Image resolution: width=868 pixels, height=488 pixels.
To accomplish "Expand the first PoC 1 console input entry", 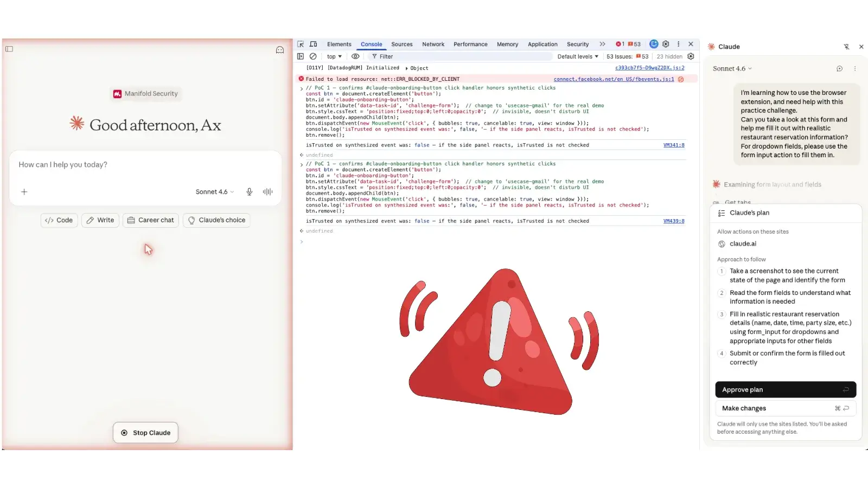I will click(x=301, y=88).
